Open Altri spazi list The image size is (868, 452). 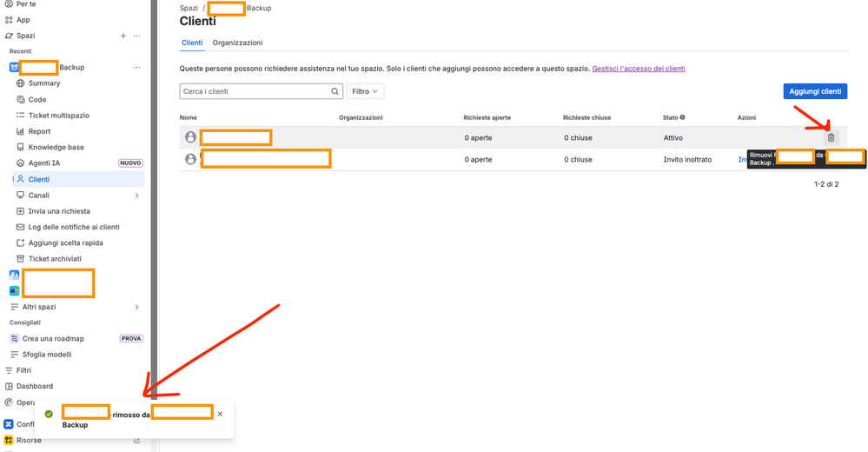coord(39,307)
